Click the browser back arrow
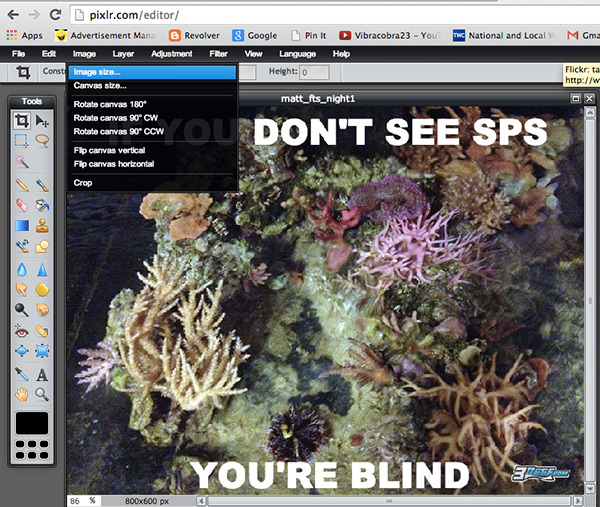 point(13,15)
